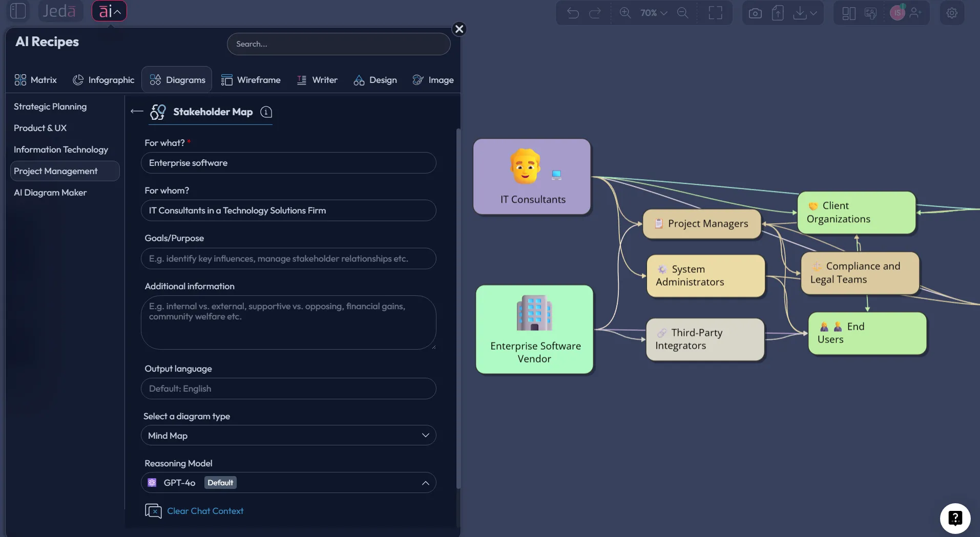Switch to the Wireframe tab

pos(251,80)
